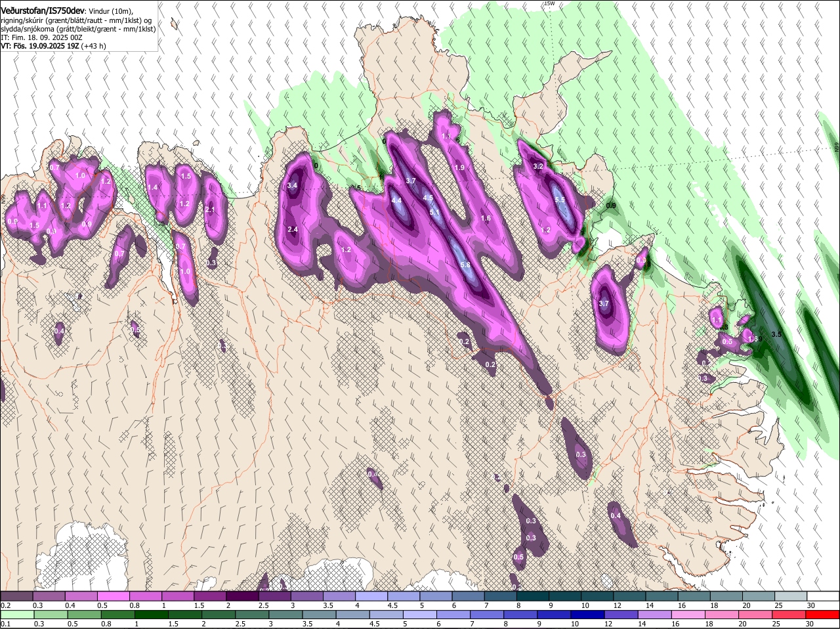Viewport: 840px width, 629px height.
Task: Click the 'rigning/skúrir' description line in the header
Action: pyautogui.click(x=77, y=20)
